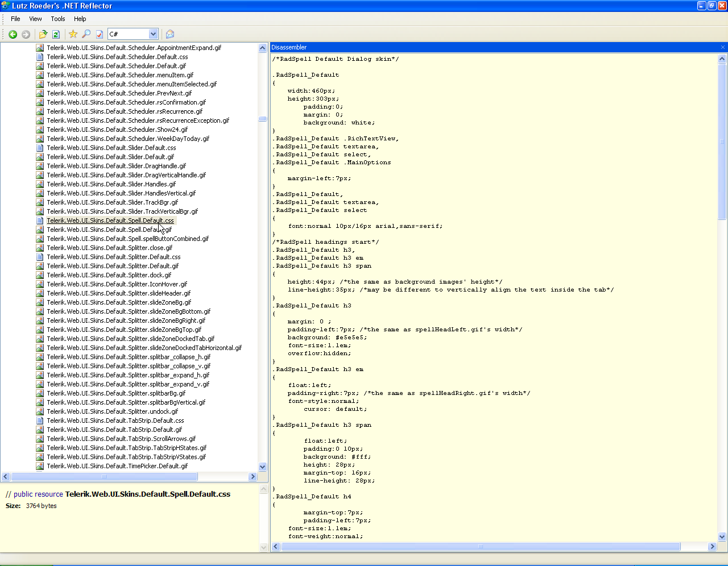The height and width of the screenshot is (566, 728).
Task: Click the Disassembler pane's scroll-up arrow
Action: pyautogui.click(x=722, y=59)
